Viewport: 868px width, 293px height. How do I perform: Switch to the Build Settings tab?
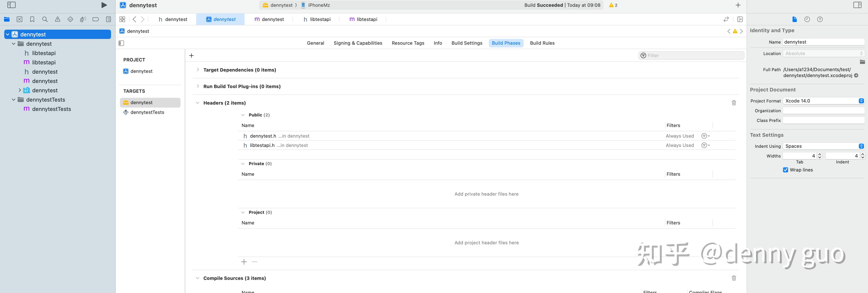tap(467, 43)
